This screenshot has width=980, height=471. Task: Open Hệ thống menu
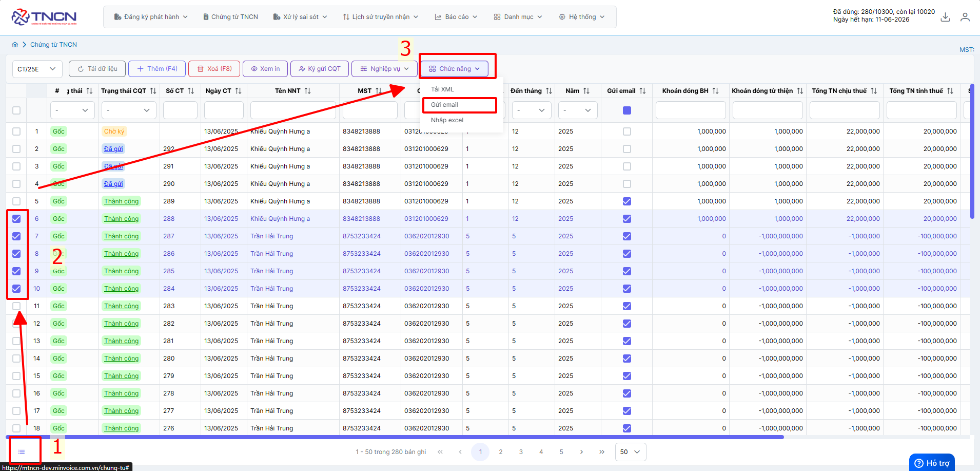tap(581, 17)
